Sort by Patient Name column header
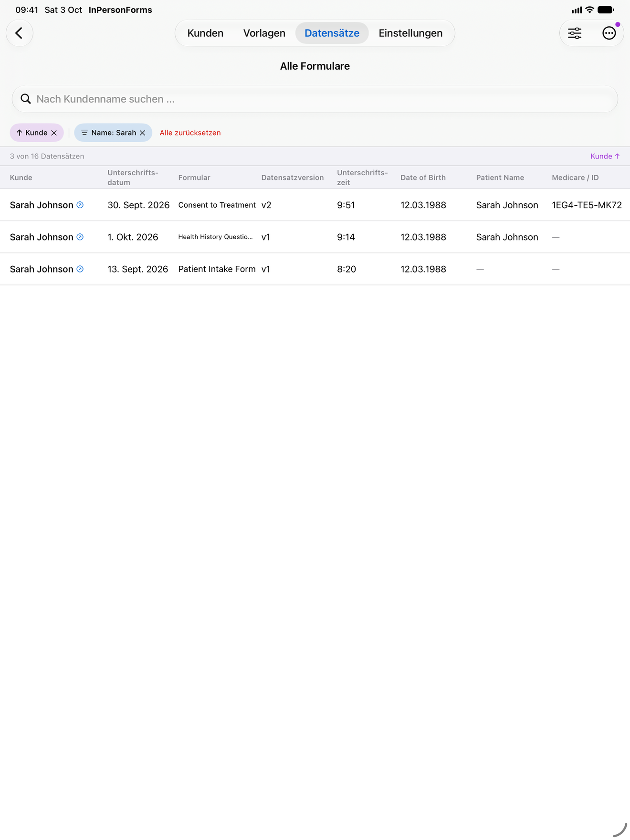Image resolution: width=630 pixels, height=840 pixels. [x=500, y=178]
